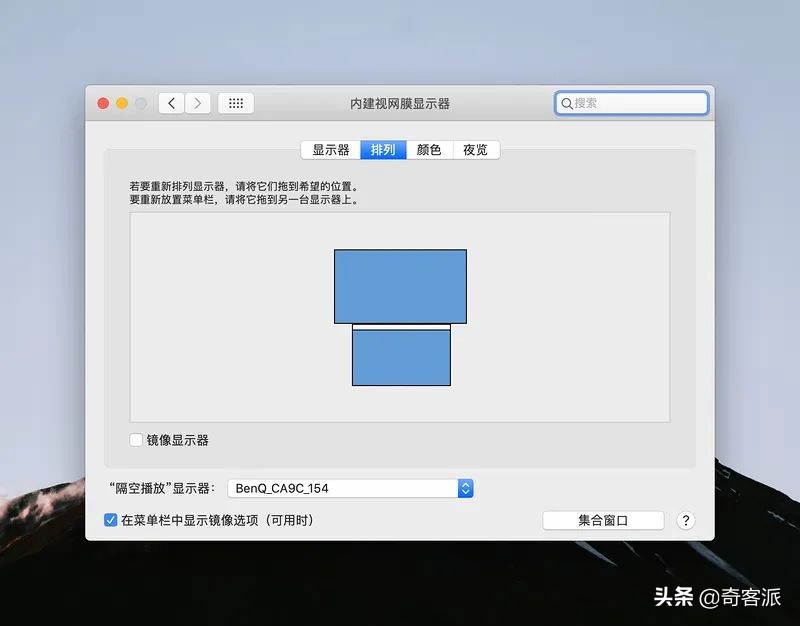Switch to the 显示器 tab
The height and width of the screenshot is (626, 800).
pos(331,150)
